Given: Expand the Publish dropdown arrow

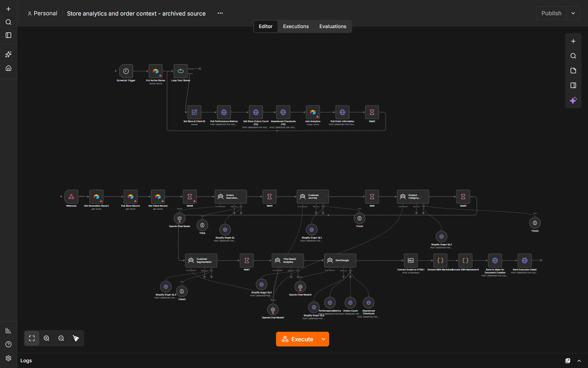Looking at the screenshot, I should point(573,13).
